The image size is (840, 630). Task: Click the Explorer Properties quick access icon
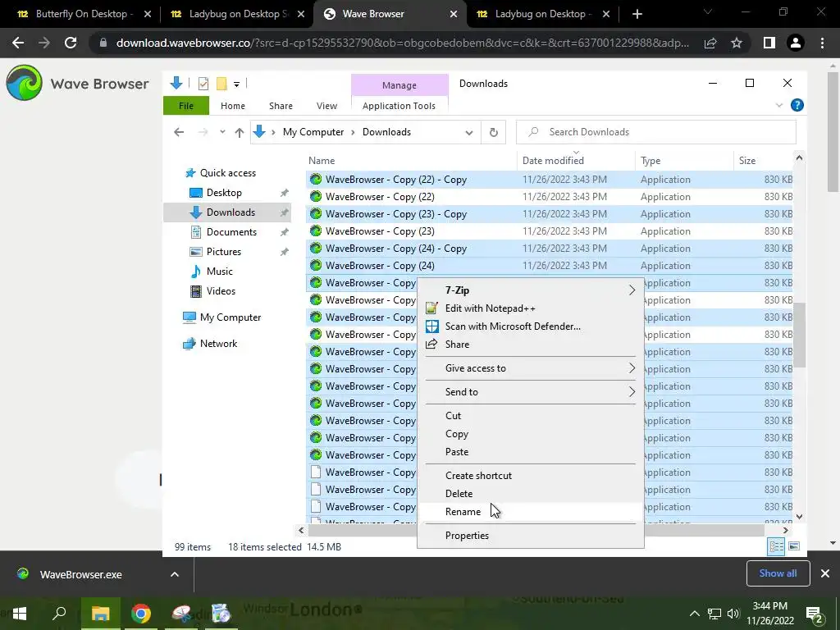(203, 84)
